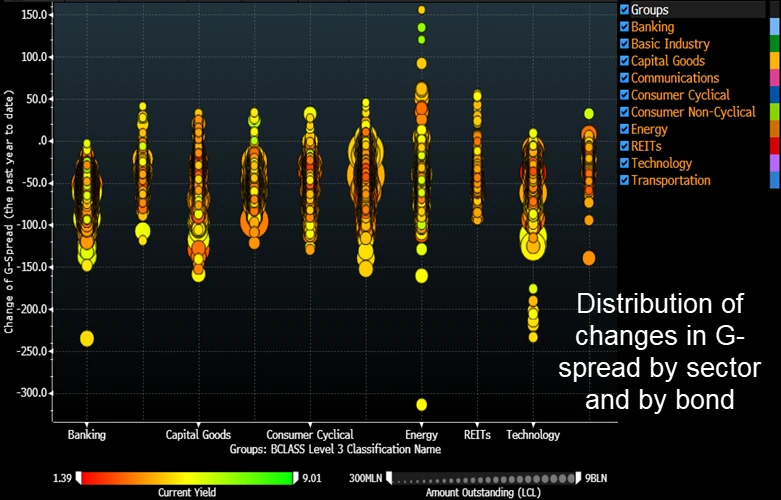Toggle the Basic Industry checkbox
Screen dimensions: 781x500
(624, 44)
